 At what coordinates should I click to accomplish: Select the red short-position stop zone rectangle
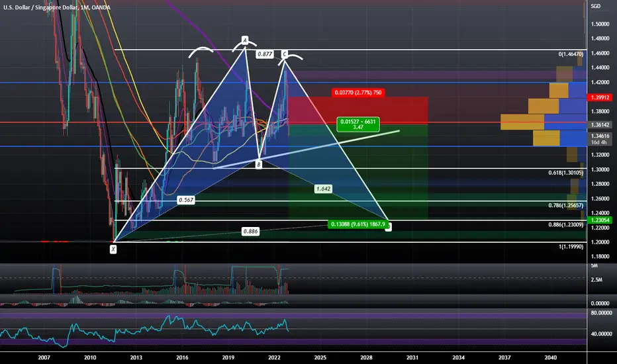click(x=358, y=111)
